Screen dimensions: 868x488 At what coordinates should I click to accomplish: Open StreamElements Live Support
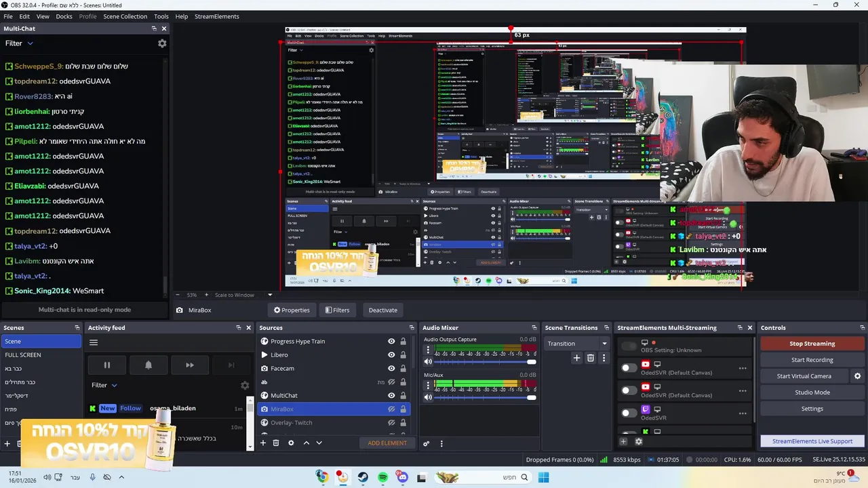[x=812, y=441]
